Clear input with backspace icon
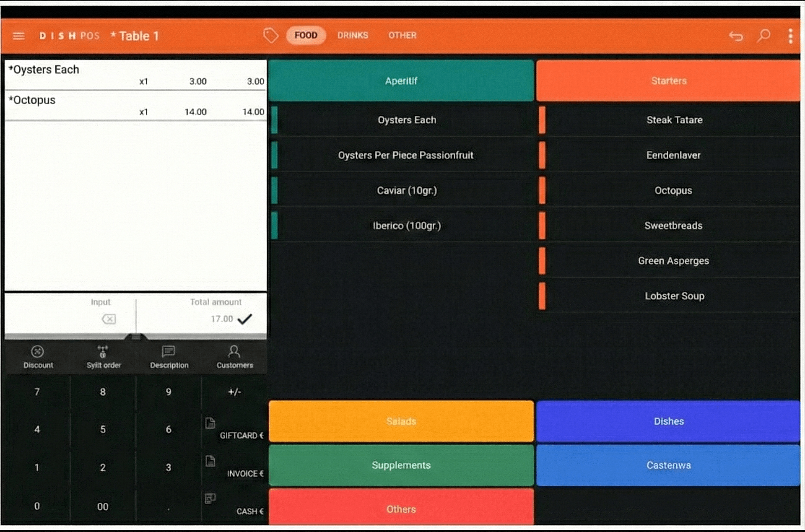The height and width of the screenshot is (532, 805). pyautogui.click(x=109, y=319)
